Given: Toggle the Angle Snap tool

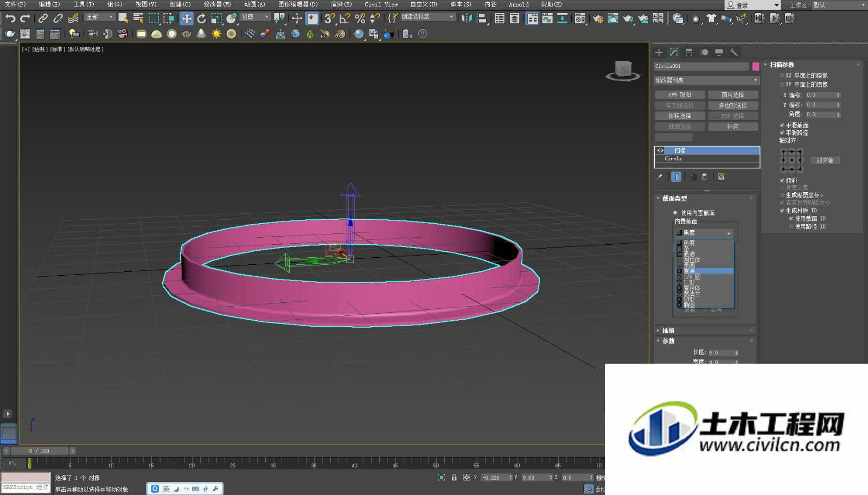Looking at the screenshot, I should (x=344, y=18).
